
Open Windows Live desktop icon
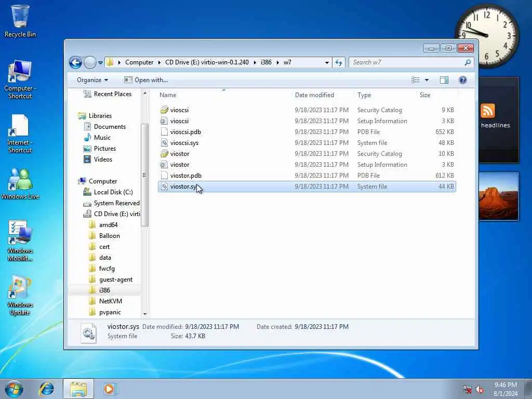pyautogui.click(x=20, y=183)
